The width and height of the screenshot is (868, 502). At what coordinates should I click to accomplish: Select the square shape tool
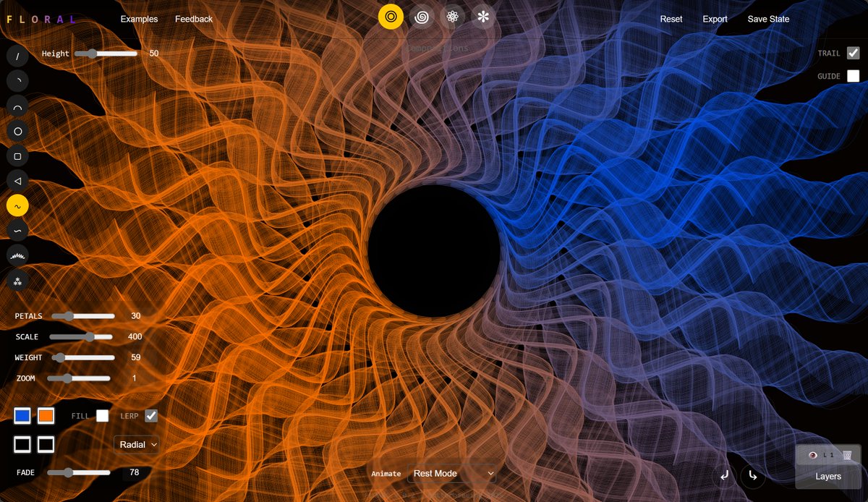[x=18, y=156]
